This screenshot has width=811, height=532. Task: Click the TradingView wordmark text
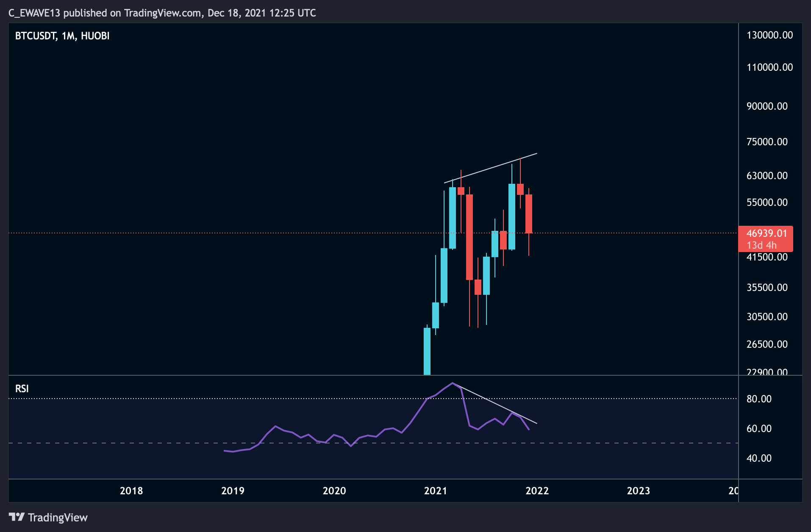coord(58,518)
